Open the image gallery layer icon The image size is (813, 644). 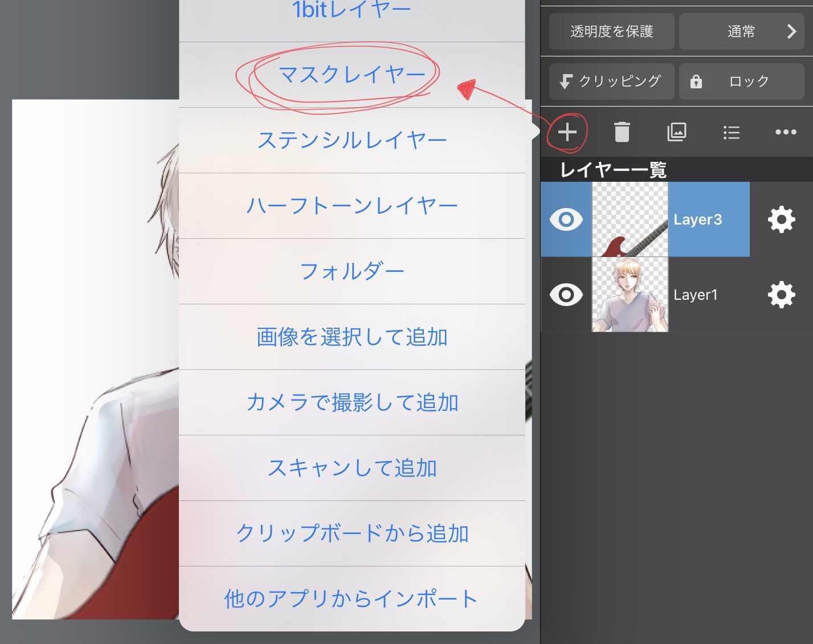pyautogui.click(x=676, y=132)
